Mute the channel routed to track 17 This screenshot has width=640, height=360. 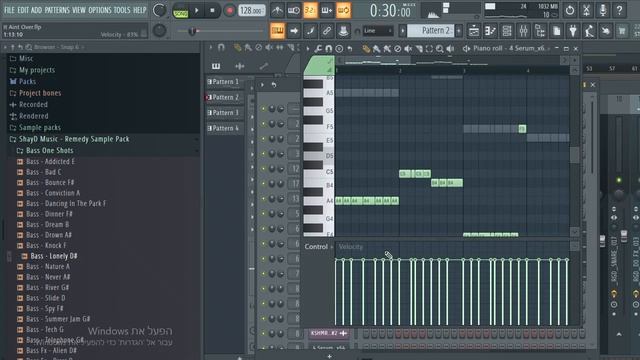click(263, 184)
